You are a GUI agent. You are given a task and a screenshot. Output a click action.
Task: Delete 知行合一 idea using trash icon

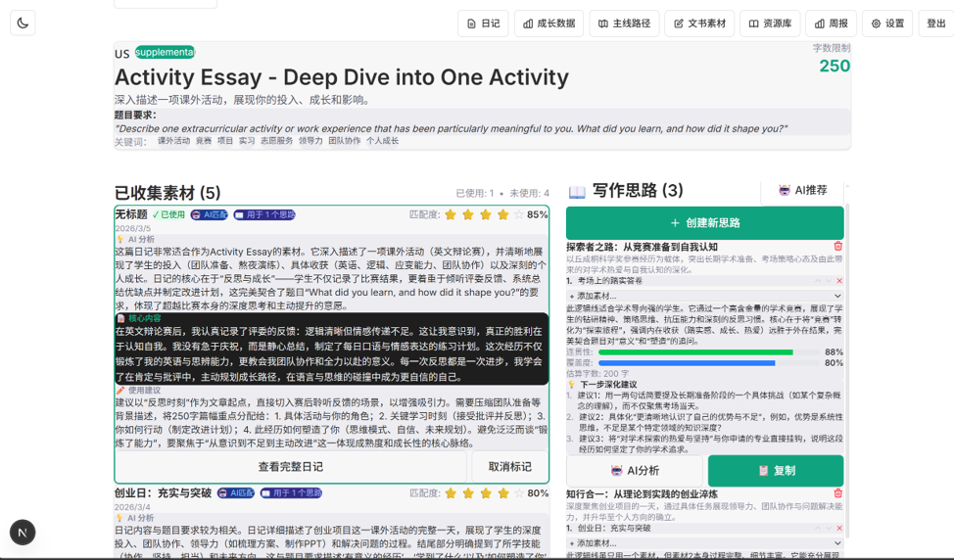pyautogui.click(x=837, y=493)
